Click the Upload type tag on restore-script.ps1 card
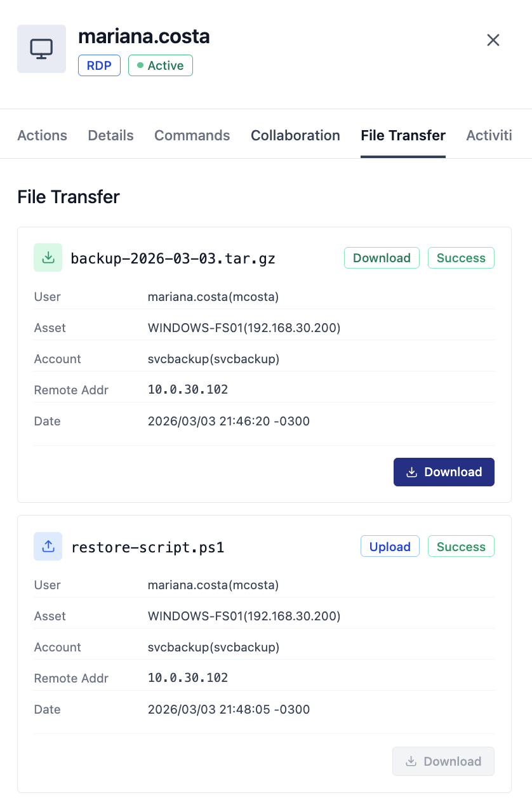The height and width of the screenshot is (800, 532). click(390, 547)
